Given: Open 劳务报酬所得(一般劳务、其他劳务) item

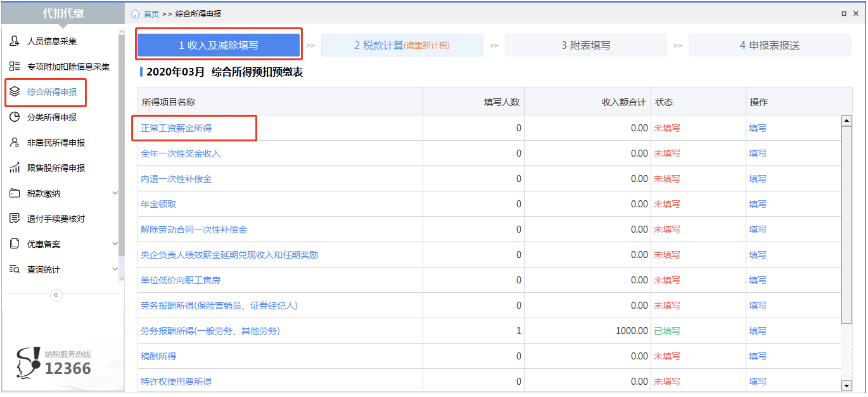Looking at the screenshot, I should (x=210, y=330).
